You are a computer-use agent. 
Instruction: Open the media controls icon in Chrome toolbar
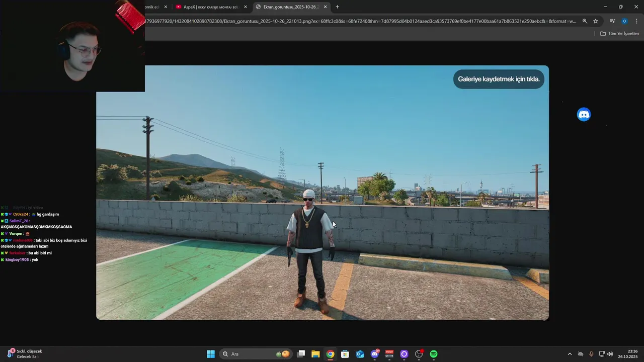[x=612, y=21]
